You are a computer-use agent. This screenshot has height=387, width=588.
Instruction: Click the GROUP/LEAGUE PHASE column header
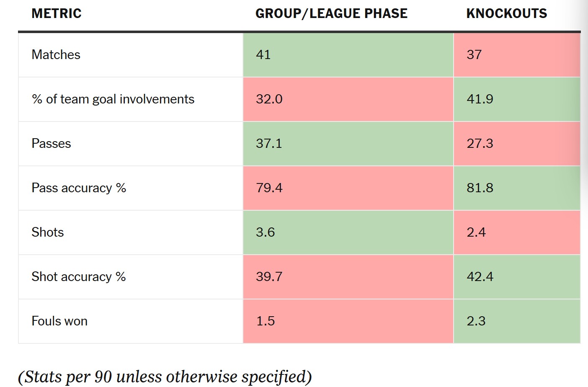point(331,13)
